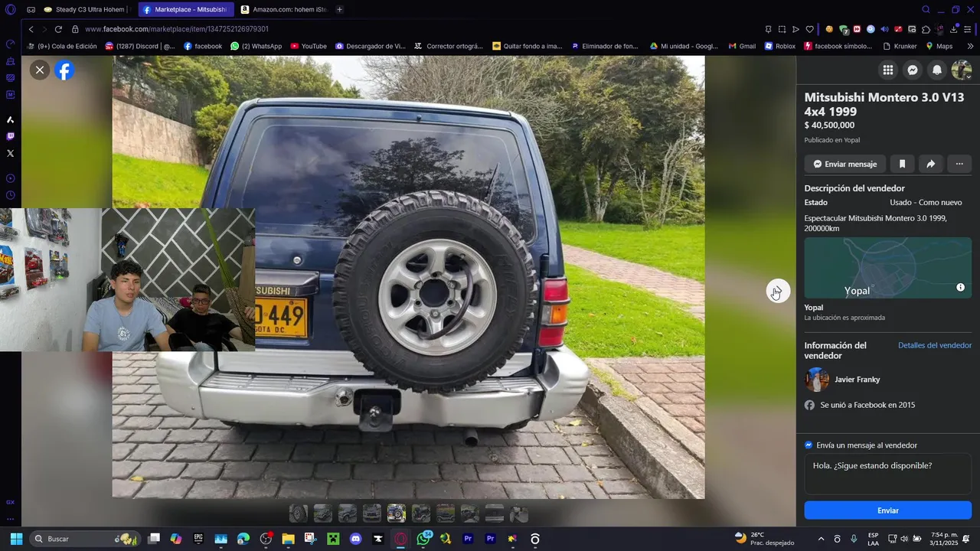Expand the bookmarks overflow chevron
Screen dimensions: 980x551
[970, 46]
